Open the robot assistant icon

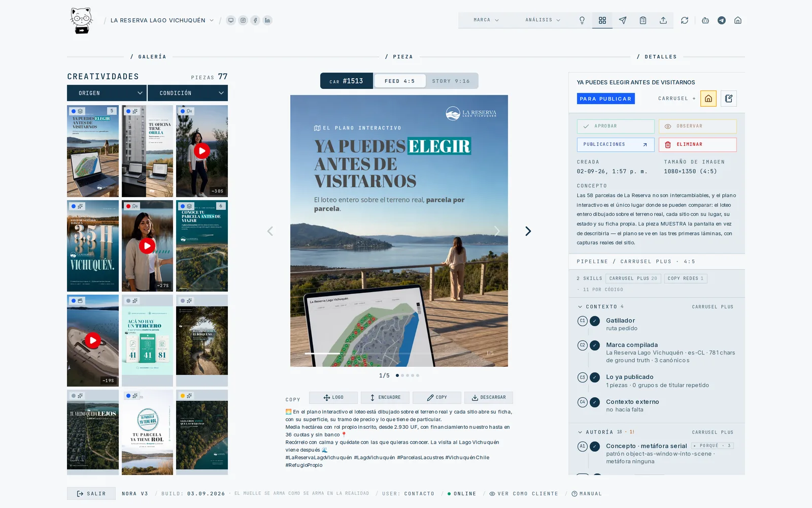click(x=705, y=20)
